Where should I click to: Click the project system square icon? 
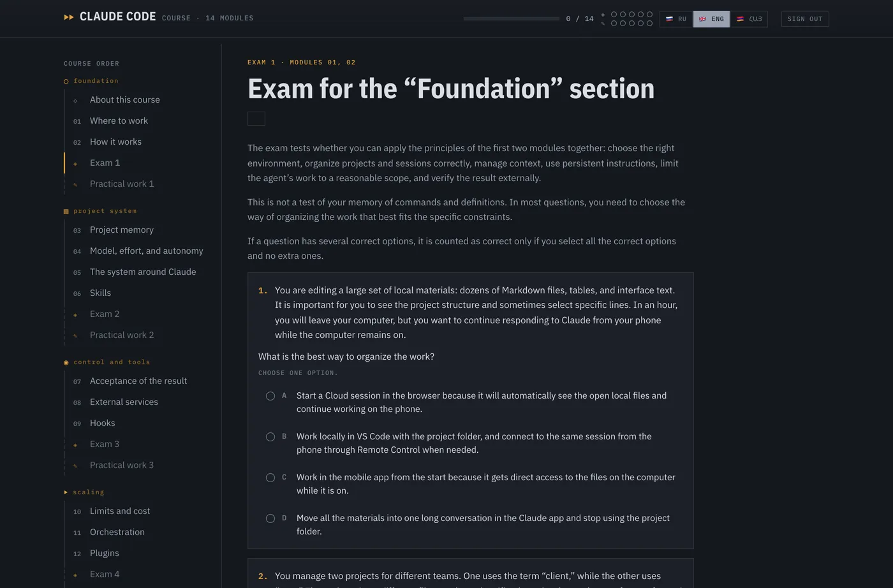pos(66,211)
